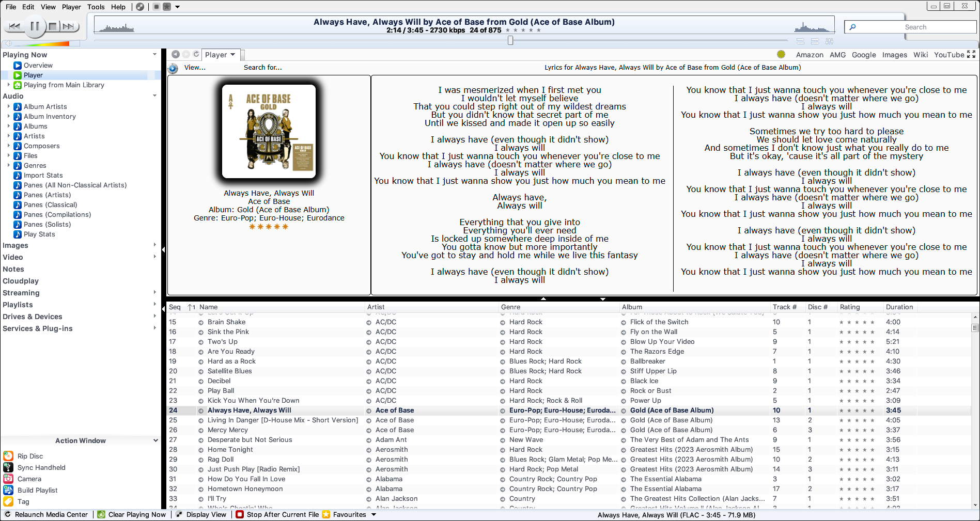
Task: Open the Edit menu
Action: point(28,7)
